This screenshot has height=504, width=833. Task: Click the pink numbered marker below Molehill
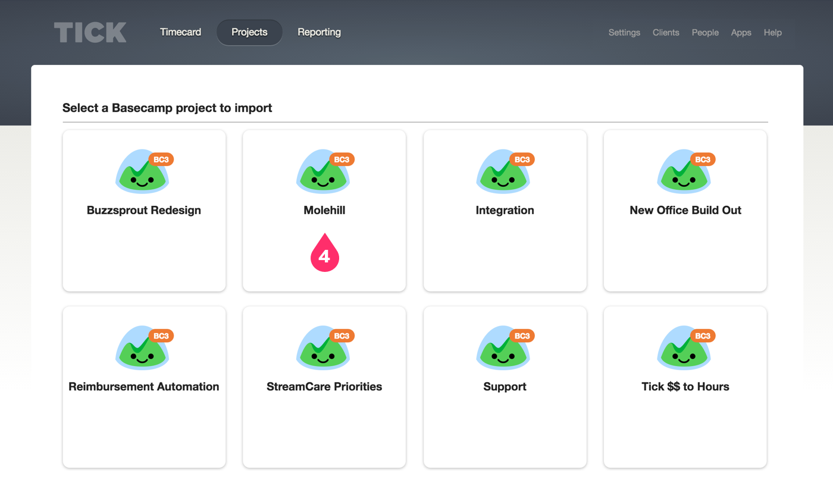pos(324,255)
